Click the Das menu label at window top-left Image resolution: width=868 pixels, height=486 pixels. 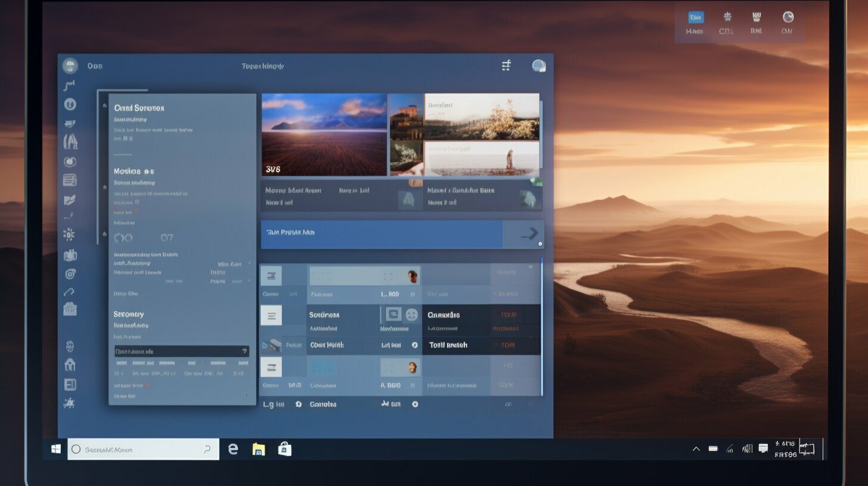[x=95, y=66]
